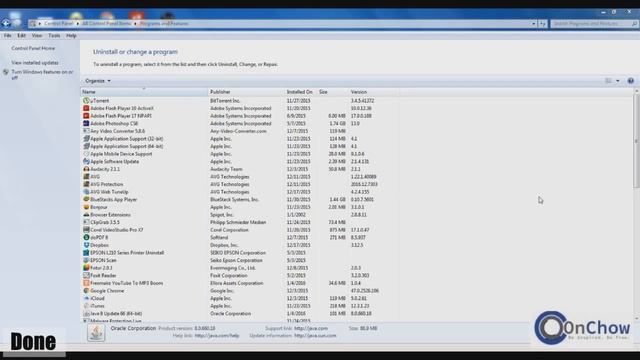The height and width of the screenshot is (360, 640).
Task: Click the doPDF 8 icon
Action: coord(86,238)
